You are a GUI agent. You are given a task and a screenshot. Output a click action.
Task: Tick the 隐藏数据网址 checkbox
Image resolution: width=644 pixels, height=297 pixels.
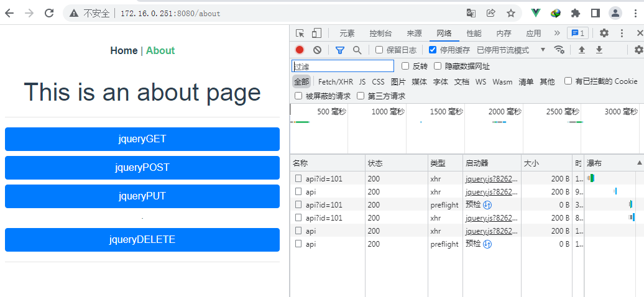438,66
